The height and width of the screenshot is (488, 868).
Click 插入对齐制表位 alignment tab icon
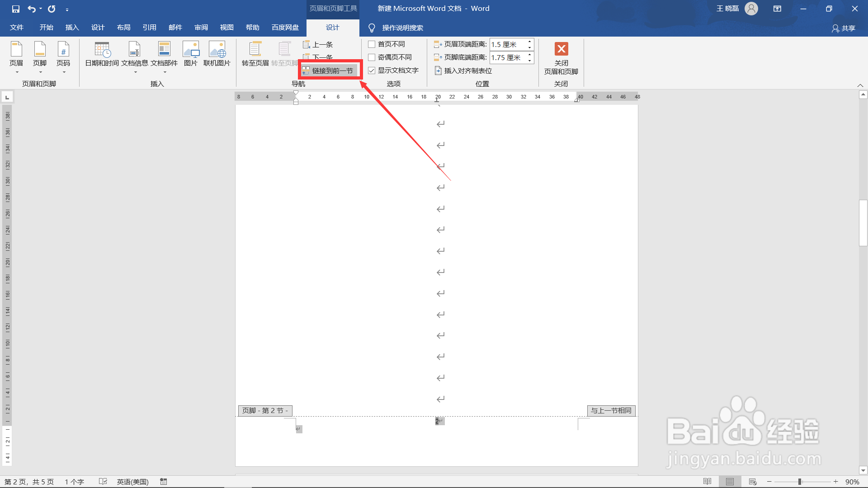click(438, 70)
